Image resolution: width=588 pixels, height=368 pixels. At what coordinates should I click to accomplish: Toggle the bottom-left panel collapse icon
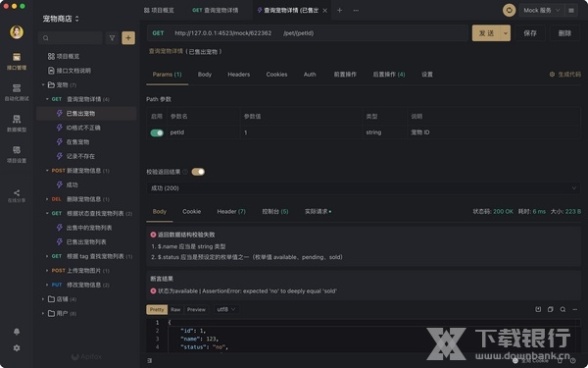pyautogui.click(x=150, y=360)
